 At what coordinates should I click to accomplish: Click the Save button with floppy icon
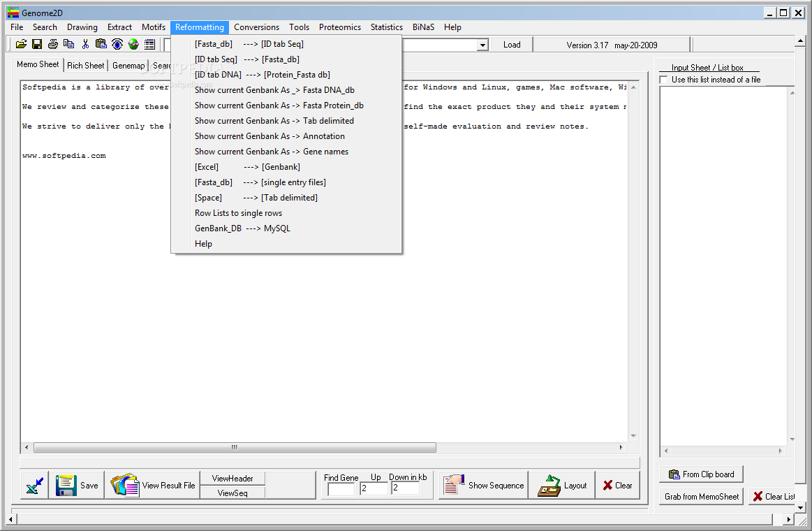pyautogui.click(x=77, y=486)
